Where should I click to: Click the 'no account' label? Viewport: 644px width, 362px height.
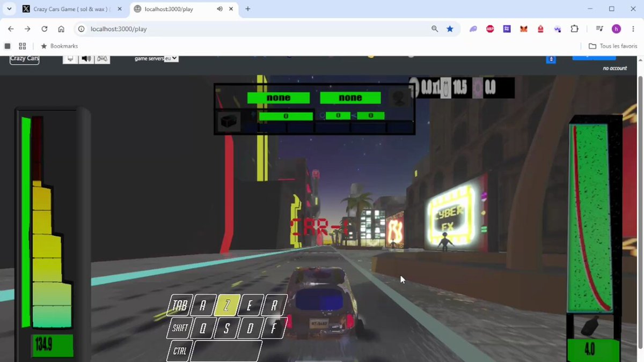coord(614,68)
